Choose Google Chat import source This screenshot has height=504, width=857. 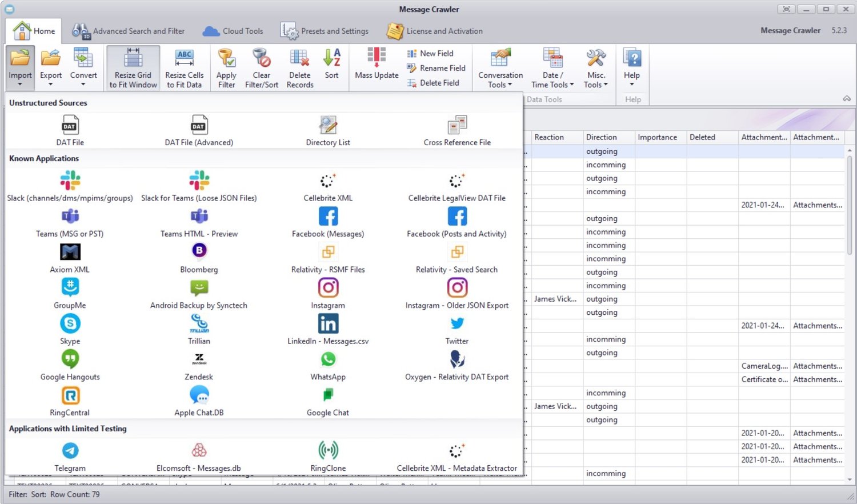(328, 402)
